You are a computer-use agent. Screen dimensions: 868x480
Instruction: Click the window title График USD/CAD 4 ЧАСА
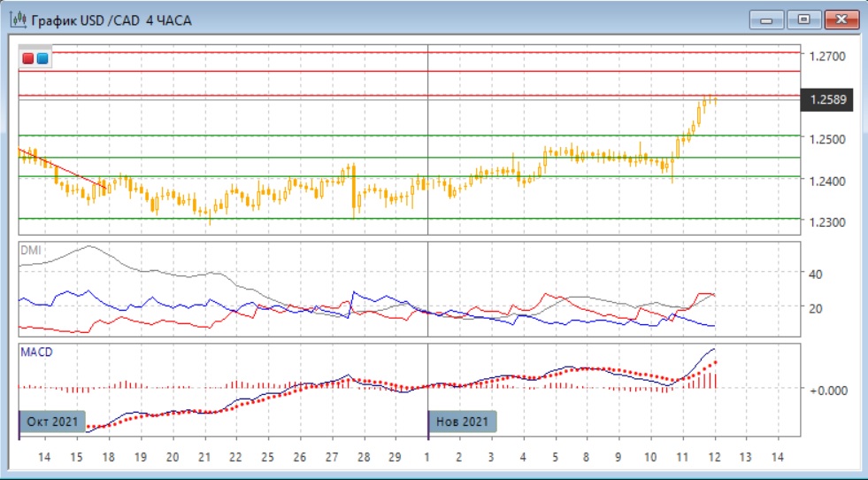(x=111, y=19)
